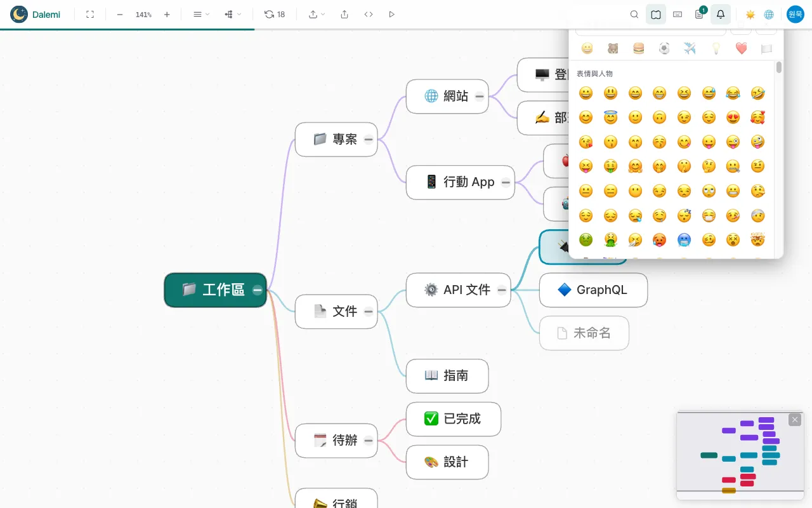Viewport: 812px width, 508px height.
Task: Open keyboard shortcuts icon
Action: click(x=678, y=14)
